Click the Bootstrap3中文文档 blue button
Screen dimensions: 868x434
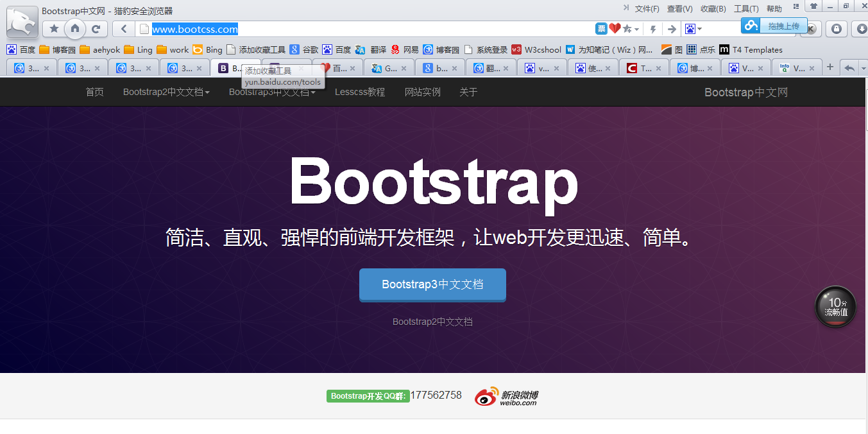tap(432, 284)
